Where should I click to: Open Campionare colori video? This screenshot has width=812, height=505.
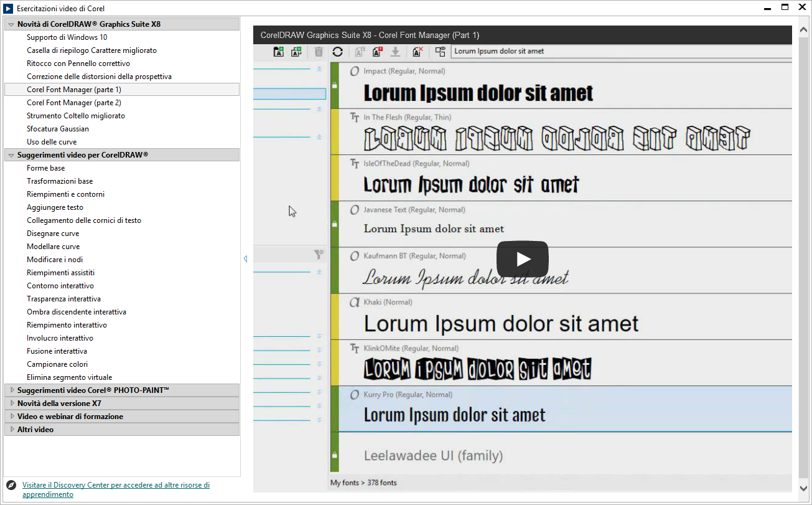click(57, 364)
